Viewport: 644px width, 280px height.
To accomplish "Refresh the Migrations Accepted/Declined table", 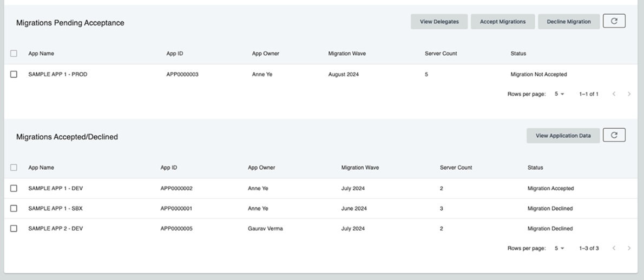I will pos(614,135).
